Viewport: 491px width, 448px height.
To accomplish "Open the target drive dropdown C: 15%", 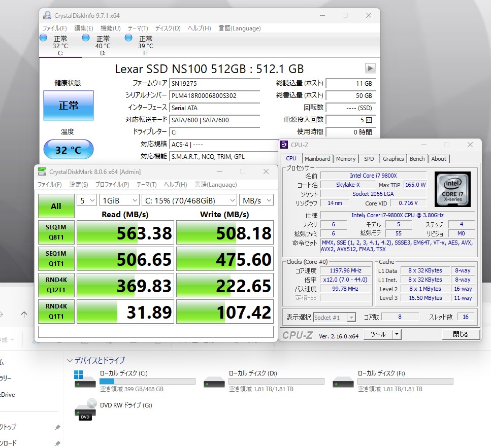I will (x=189, y=200).
